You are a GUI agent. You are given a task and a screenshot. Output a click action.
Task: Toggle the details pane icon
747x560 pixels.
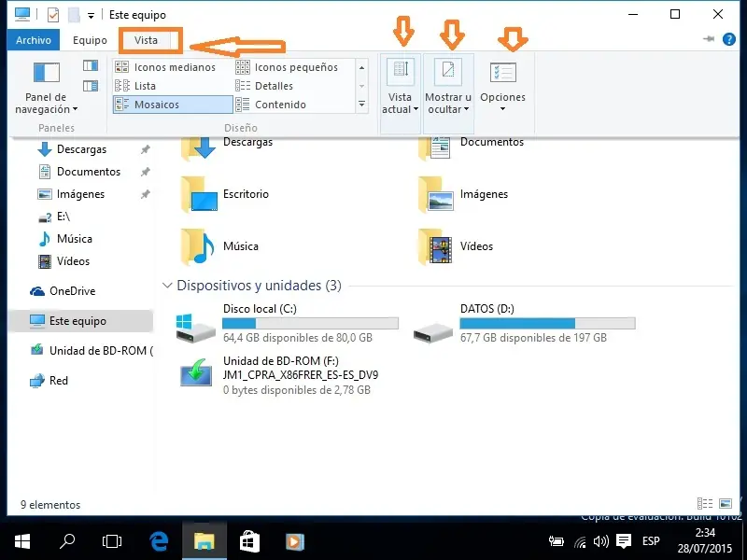click(90, 86)
